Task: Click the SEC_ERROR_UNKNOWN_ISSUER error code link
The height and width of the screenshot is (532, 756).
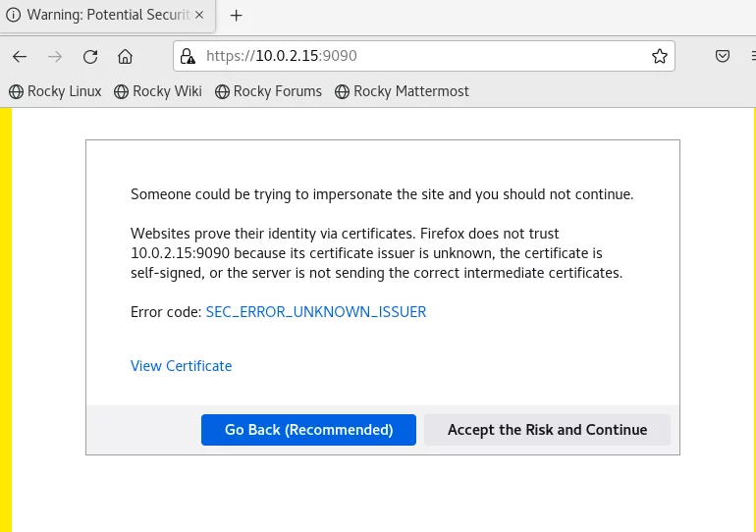Action: tap(316, 312)
